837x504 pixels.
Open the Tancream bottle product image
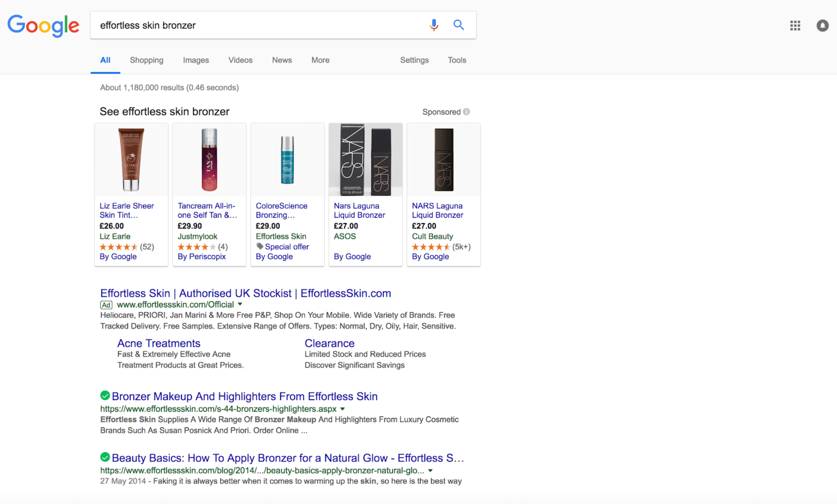(209, 159)
